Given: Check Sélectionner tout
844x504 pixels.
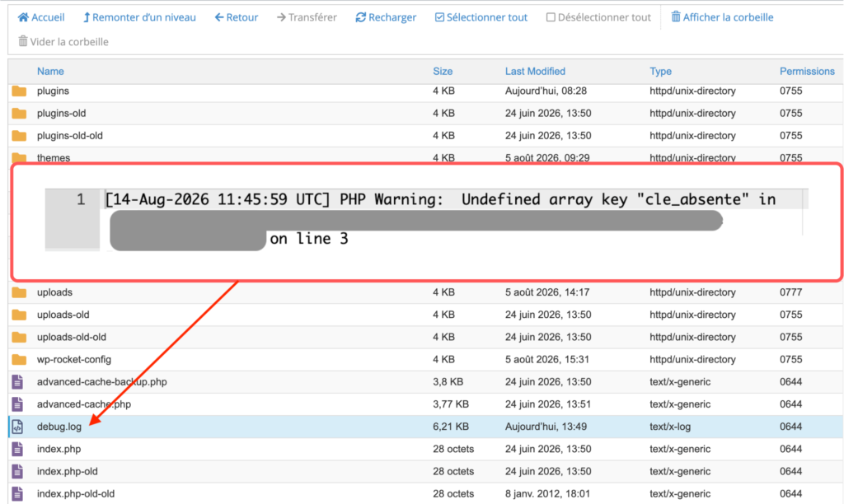Looking at the screenshot, I should click(481, 17).
